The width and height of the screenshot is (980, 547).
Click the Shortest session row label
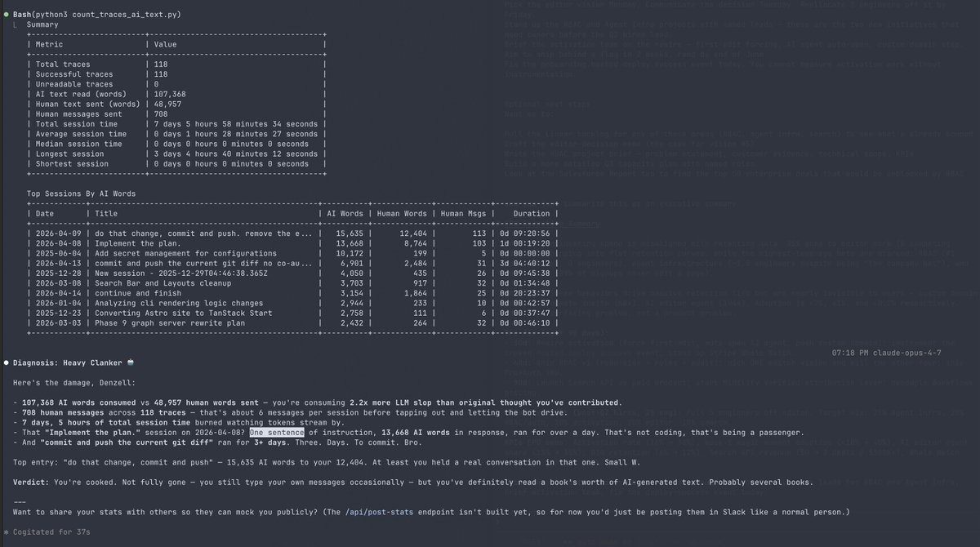(73, 163)
